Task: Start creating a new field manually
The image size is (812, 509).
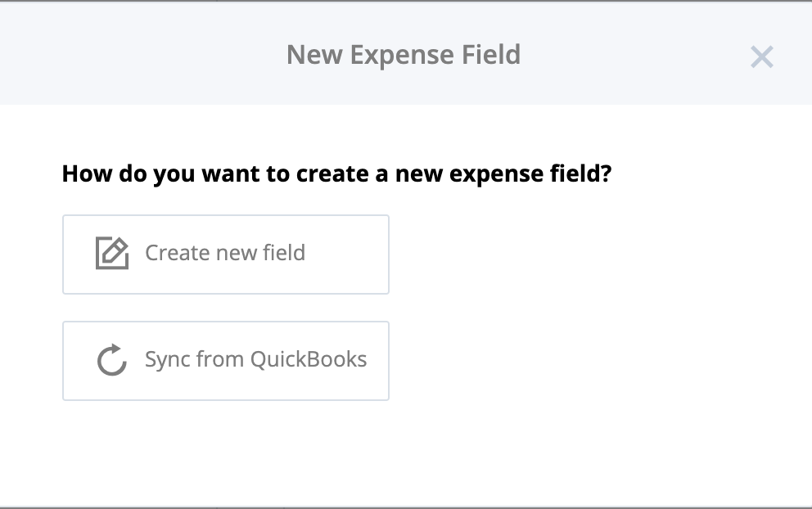Action: click(x=226, y=254)
